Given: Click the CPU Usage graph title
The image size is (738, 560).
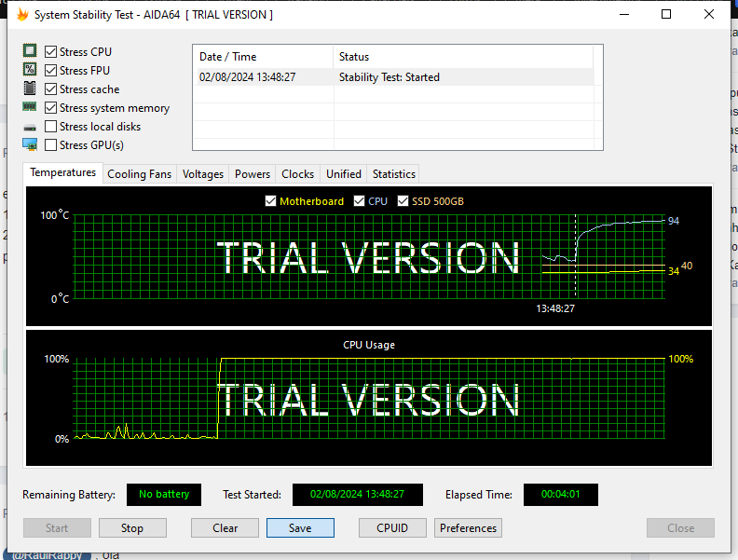Looking at the screenshot, I should pyautogui.click(x=369, y=345).
